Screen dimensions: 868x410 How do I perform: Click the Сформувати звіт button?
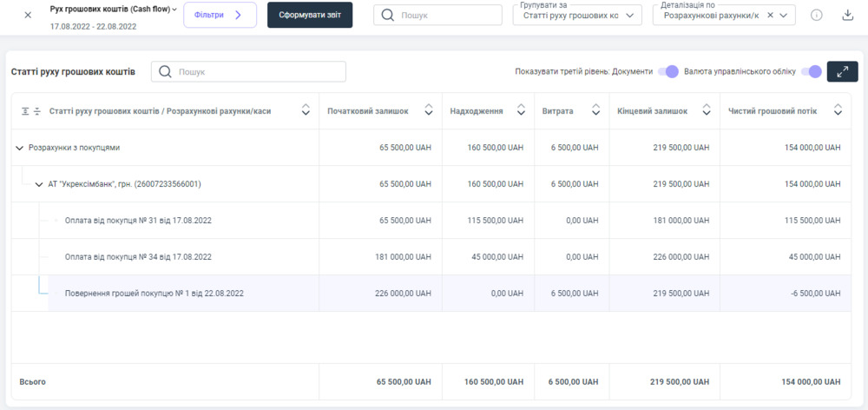point(310,15)
